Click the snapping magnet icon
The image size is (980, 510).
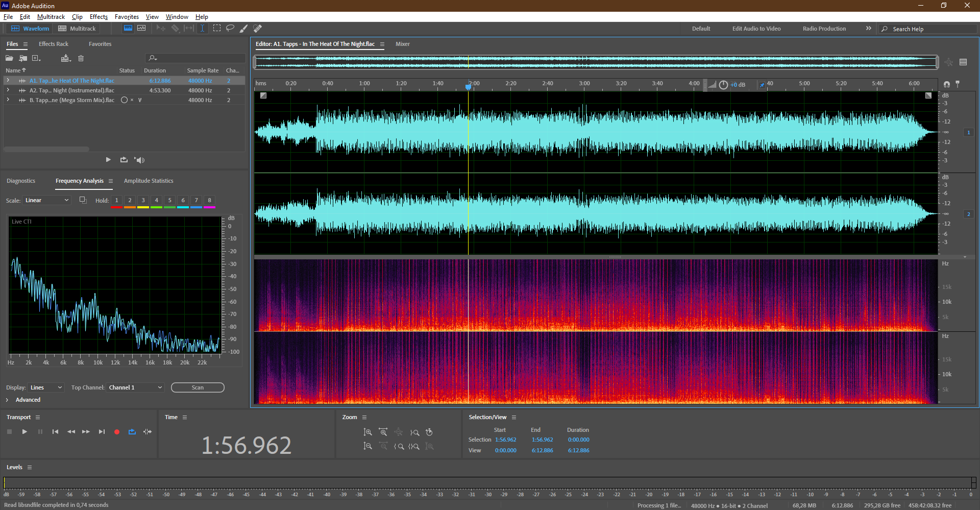point(947,84)
